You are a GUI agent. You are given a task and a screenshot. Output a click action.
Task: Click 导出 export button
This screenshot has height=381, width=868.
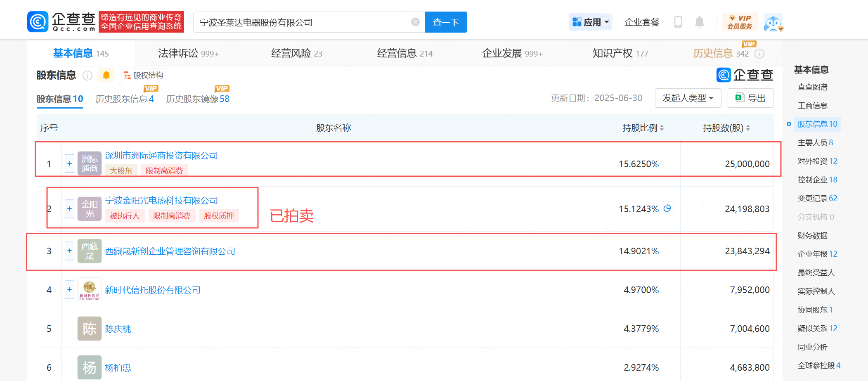[x=750, y=98]
